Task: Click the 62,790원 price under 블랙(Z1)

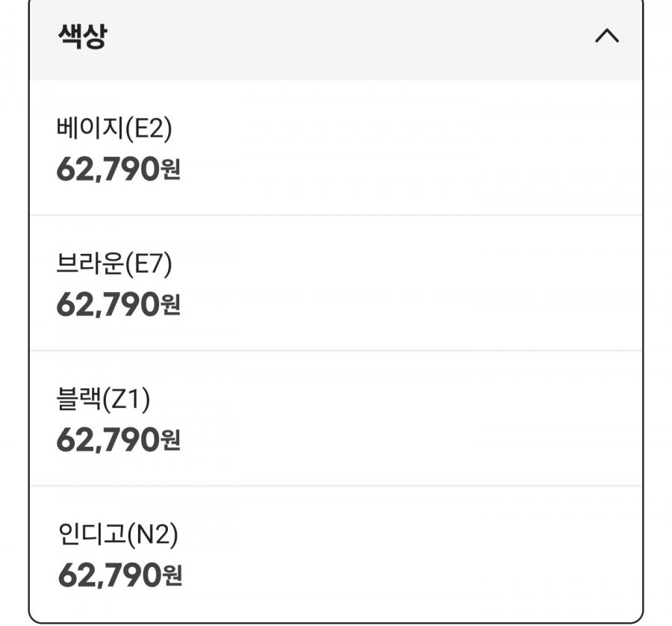Action: pos(118,440)
